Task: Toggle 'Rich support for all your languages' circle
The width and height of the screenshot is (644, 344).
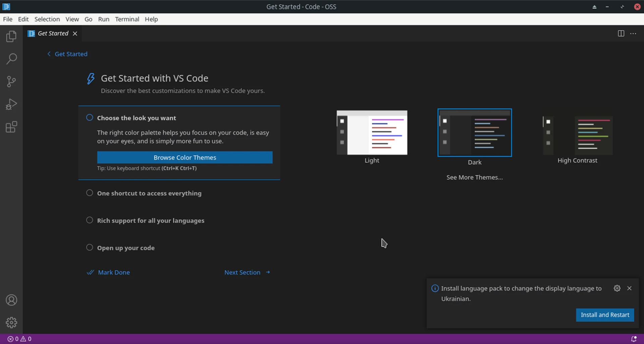Action: [90, 220]
